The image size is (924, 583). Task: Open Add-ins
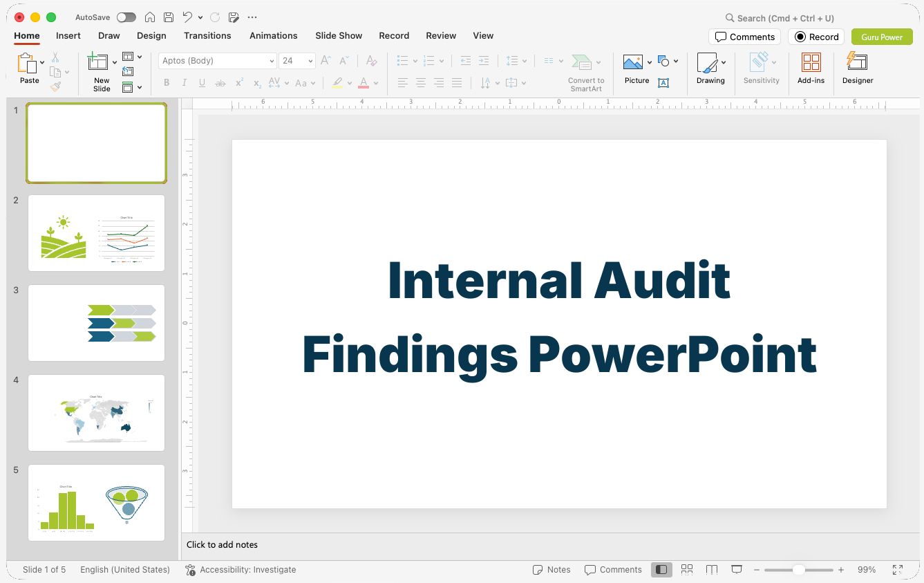point(811,69)
